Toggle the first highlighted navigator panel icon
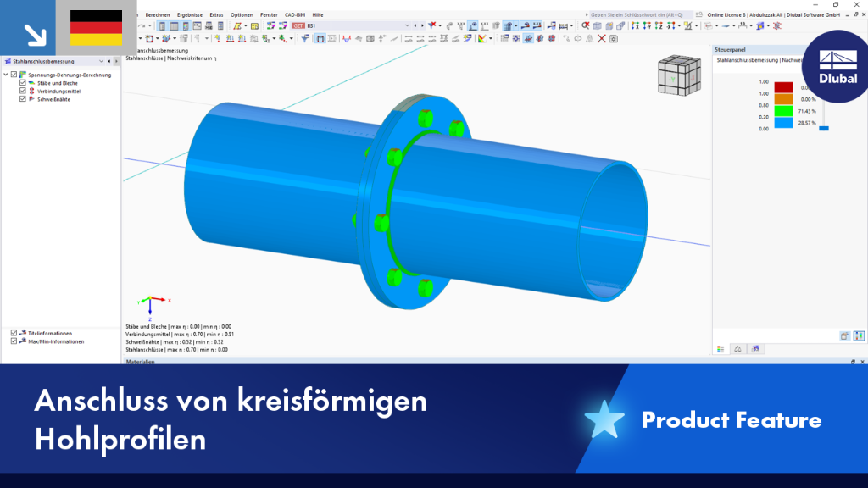The width and height of the screenshot is (868, 488). click(x=162, y=25)
